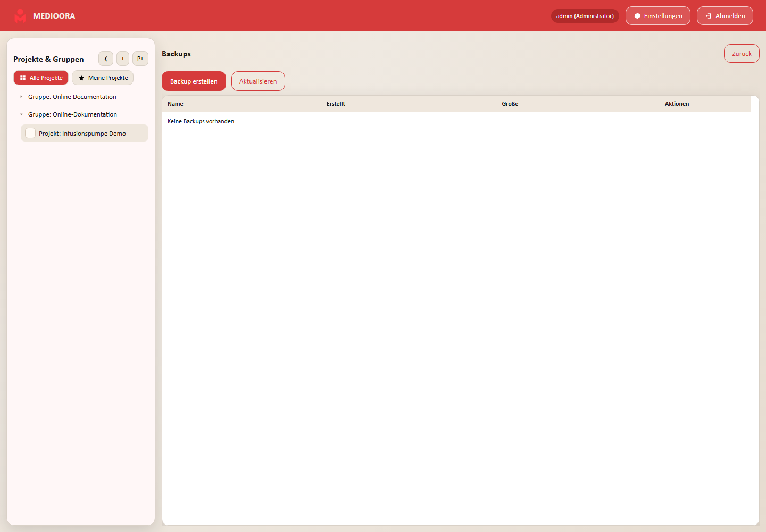Tick the Infusionspumpe Demo project checkbox
Screen dimensions: 766x532
tap(30, 133)
